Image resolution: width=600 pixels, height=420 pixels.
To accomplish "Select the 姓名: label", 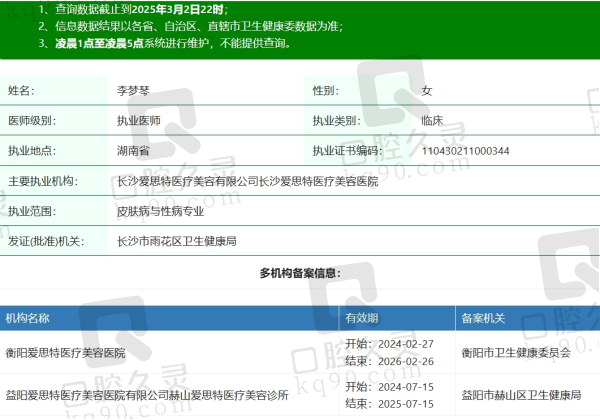I will click(21, 91).
